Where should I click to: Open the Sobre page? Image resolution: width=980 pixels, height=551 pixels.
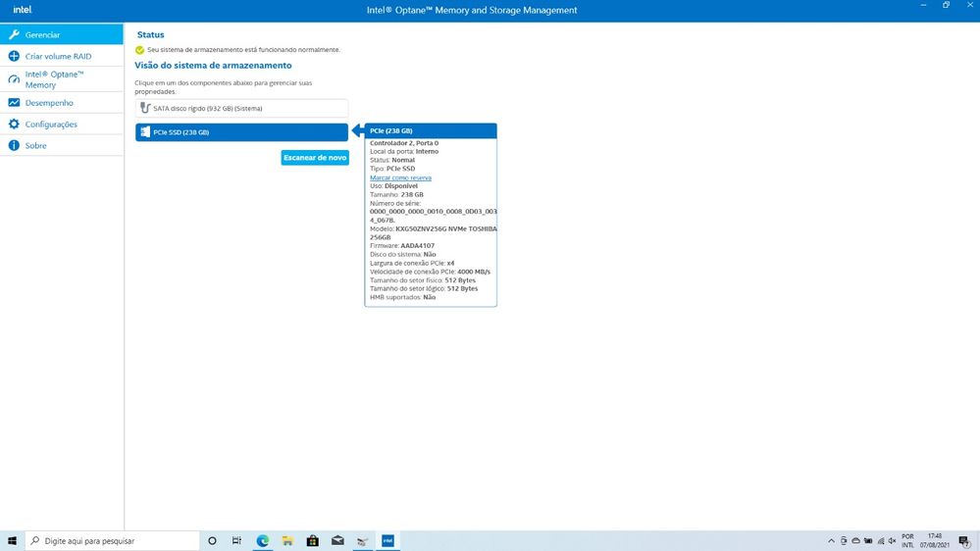pyautogui.click(x=61, y=145)
